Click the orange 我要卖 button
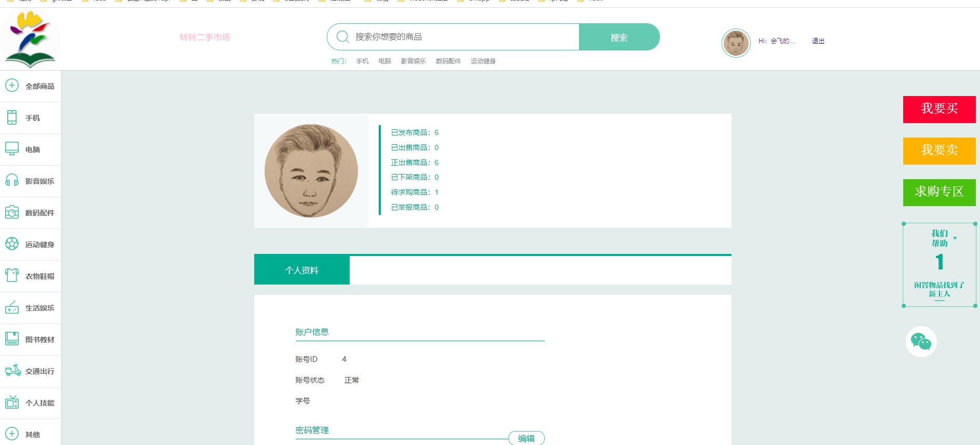This screenshot has height=445, width=980. coord(939,151)
